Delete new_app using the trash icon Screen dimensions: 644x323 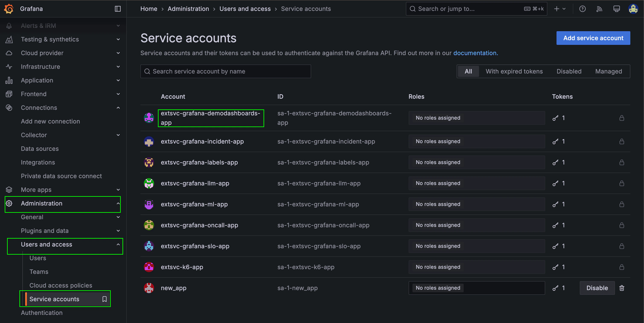coord(622,288)
